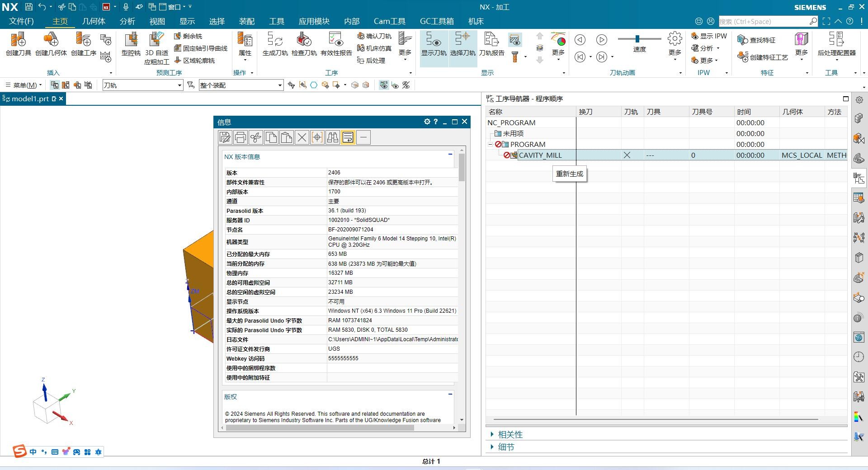Screen dimensions: 868x470
Task: Start Machine Simulation (机床仿真)
Action: coord(374,48)
